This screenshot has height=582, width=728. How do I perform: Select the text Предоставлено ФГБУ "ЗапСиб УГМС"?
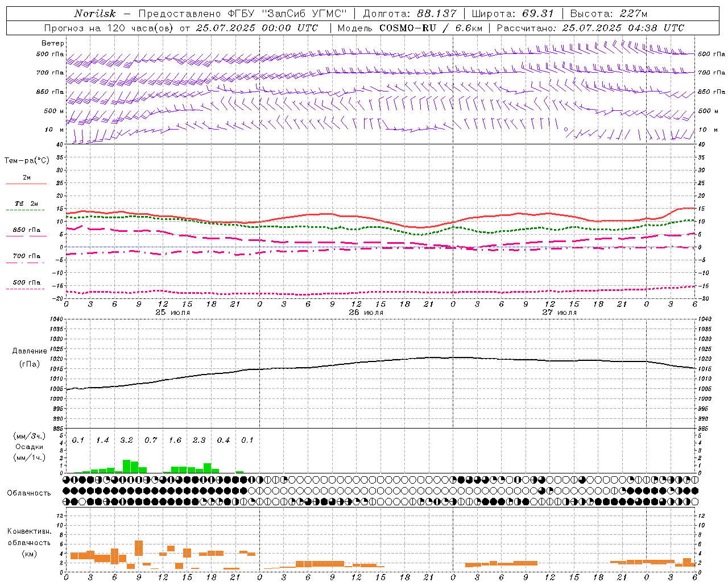click(243, 14)
